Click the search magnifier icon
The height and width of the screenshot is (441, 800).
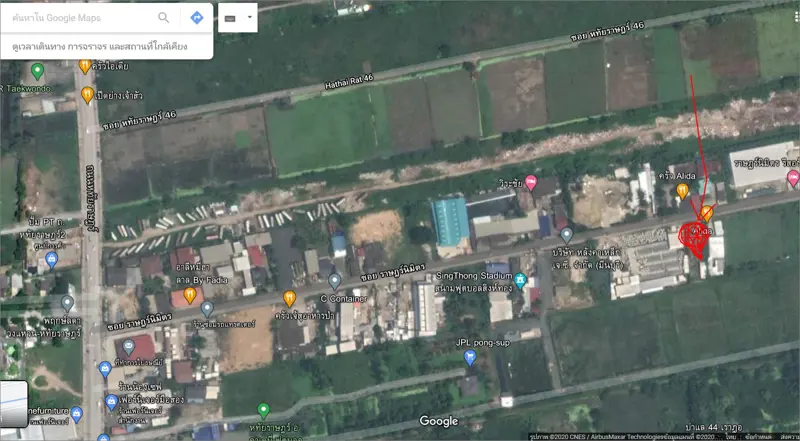point(164,18)
